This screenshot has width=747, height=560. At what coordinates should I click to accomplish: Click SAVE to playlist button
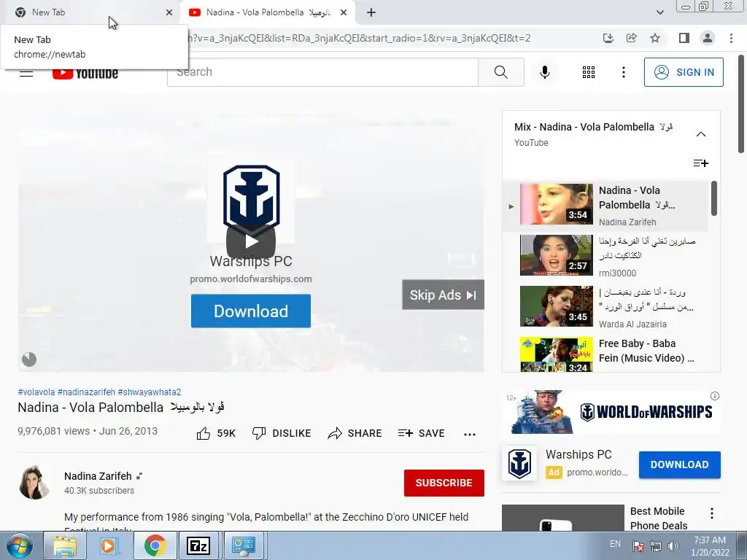422,433
